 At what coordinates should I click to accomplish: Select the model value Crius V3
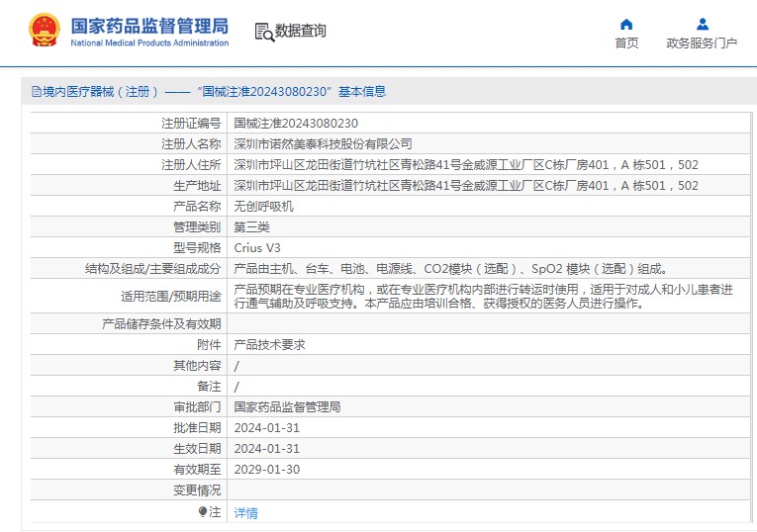point(257,247)
